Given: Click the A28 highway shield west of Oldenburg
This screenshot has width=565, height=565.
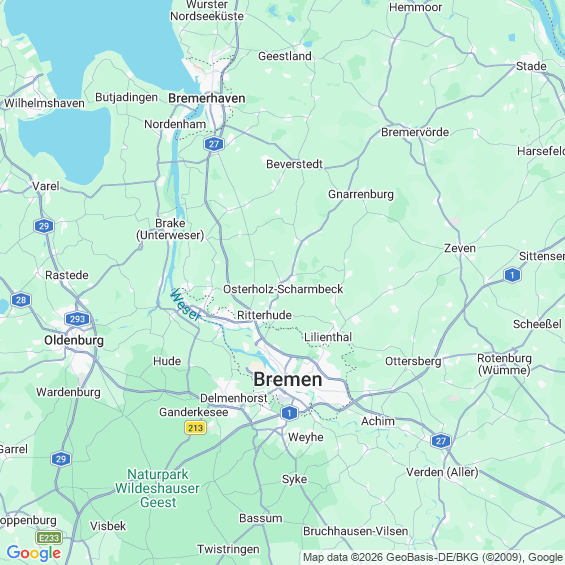Looking at the screenshot, I should pyautogui.click(x=21, y=300).
